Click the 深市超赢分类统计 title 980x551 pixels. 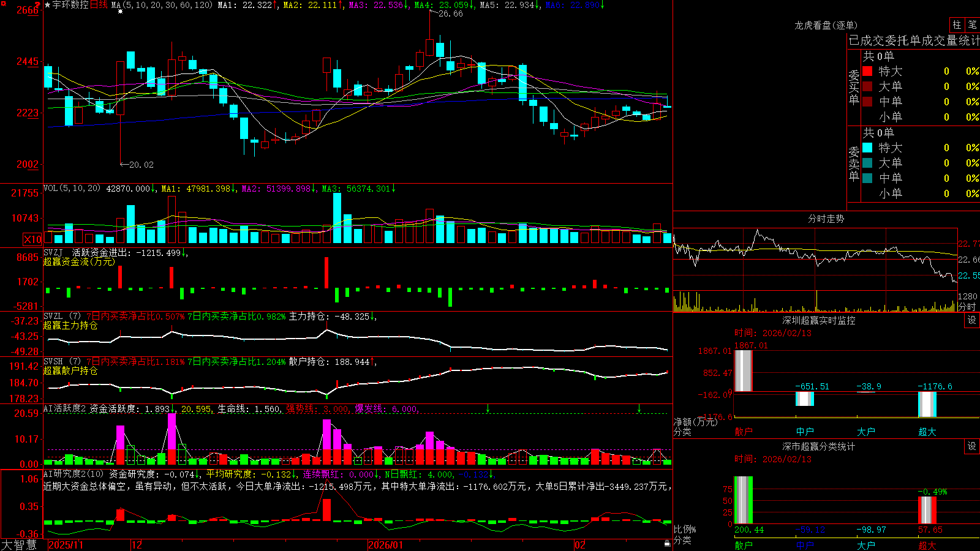(819, 446)
